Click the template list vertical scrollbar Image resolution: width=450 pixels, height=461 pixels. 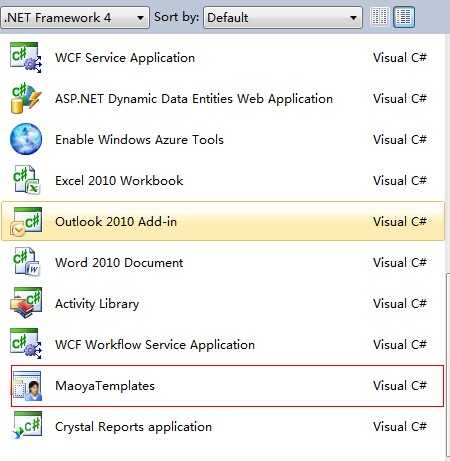click(x=448, y=365)
